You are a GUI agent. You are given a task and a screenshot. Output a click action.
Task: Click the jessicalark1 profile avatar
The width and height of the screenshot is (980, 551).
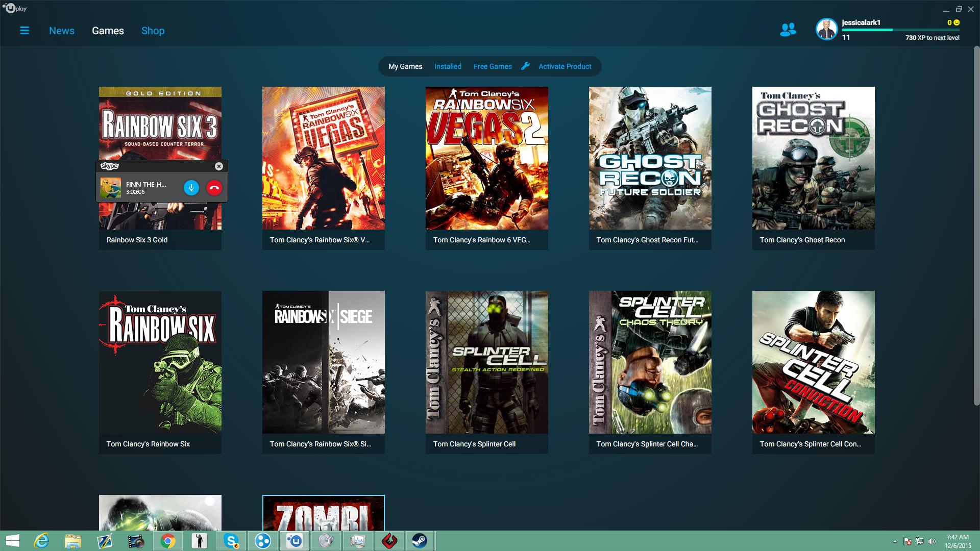pos(826,30)
